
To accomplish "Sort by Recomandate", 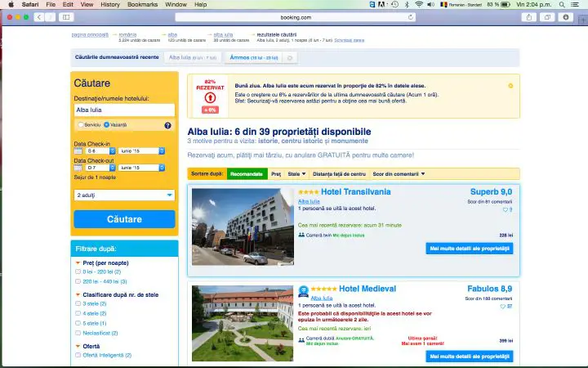I will (247, 174).
